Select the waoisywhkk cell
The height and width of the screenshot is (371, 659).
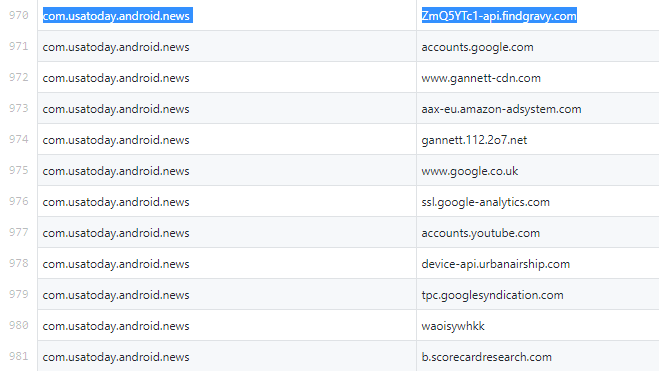[538, 326]
